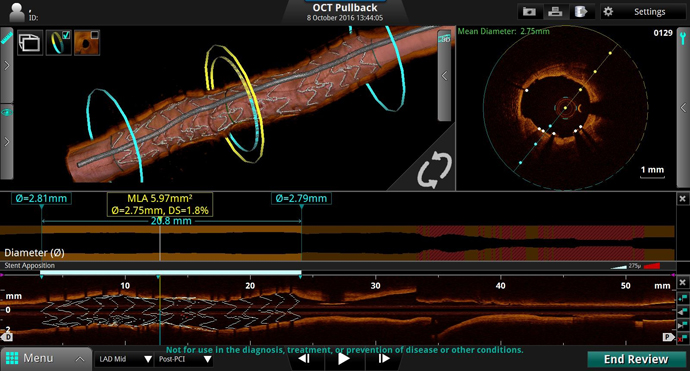Enable the fly-through lumen view checkbox
Viewport: 690px width, 371px height.
point(95,35)
